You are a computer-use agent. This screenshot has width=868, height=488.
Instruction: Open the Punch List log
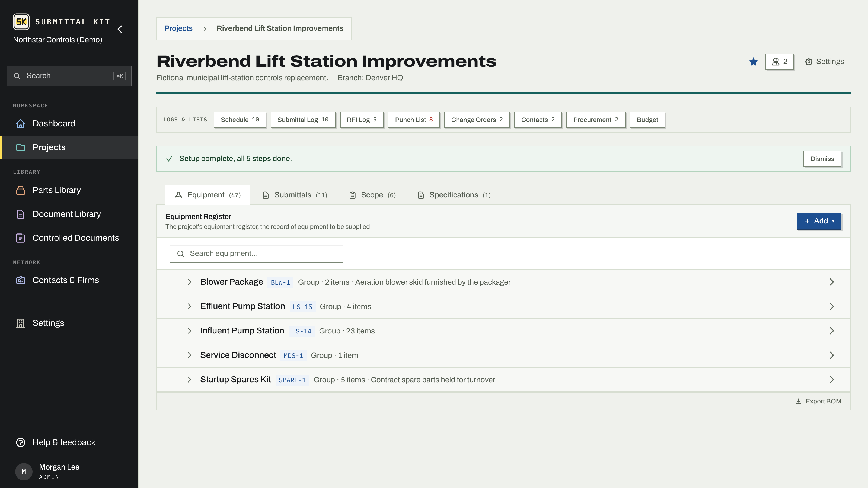[414, 120]
